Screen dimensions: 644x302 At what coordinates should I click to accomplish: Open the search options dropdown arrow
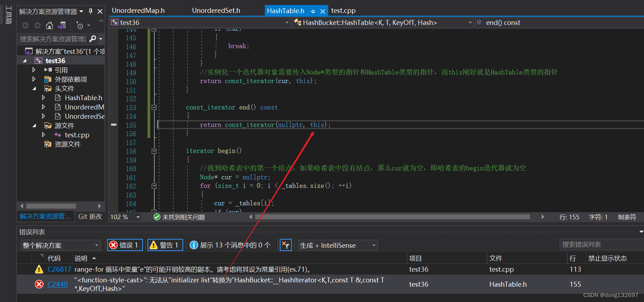(x=101, y=39)
